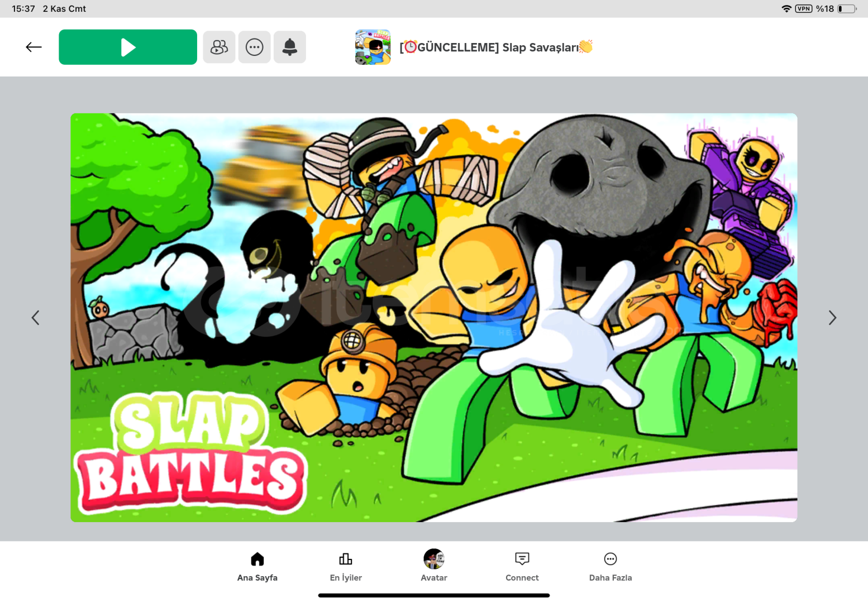Open the Connect chat tab
868x603 pixels.
(522, 566)
